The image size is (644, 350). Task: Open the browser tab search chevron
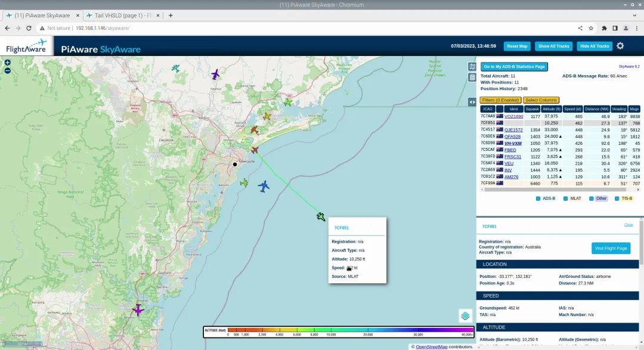coord(634,16)
